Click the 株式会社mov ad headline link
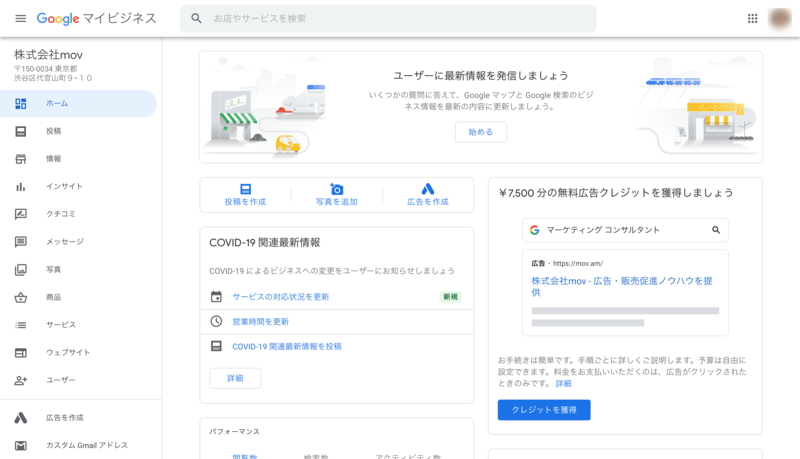The image size is (800, 459). click(622, 287)
